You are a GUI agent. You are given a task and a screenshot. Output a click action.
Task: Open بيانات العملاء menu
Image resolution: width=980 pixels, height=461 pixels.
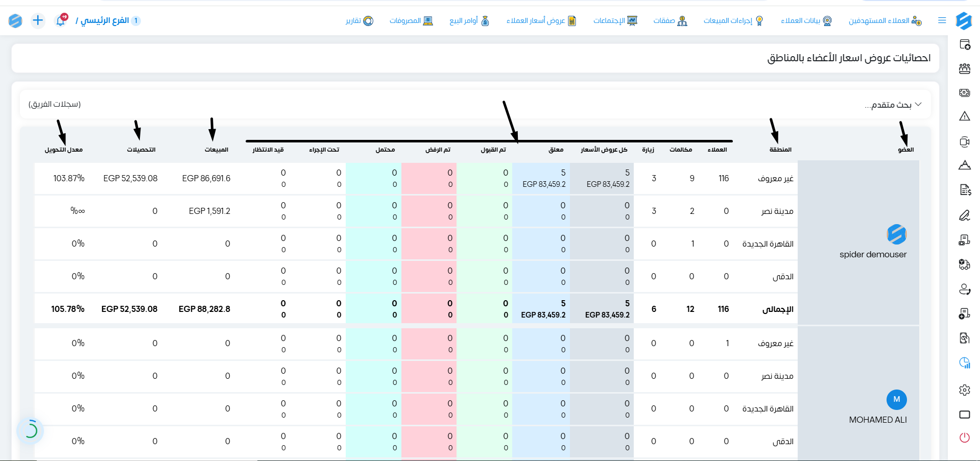tap(806, 20)
